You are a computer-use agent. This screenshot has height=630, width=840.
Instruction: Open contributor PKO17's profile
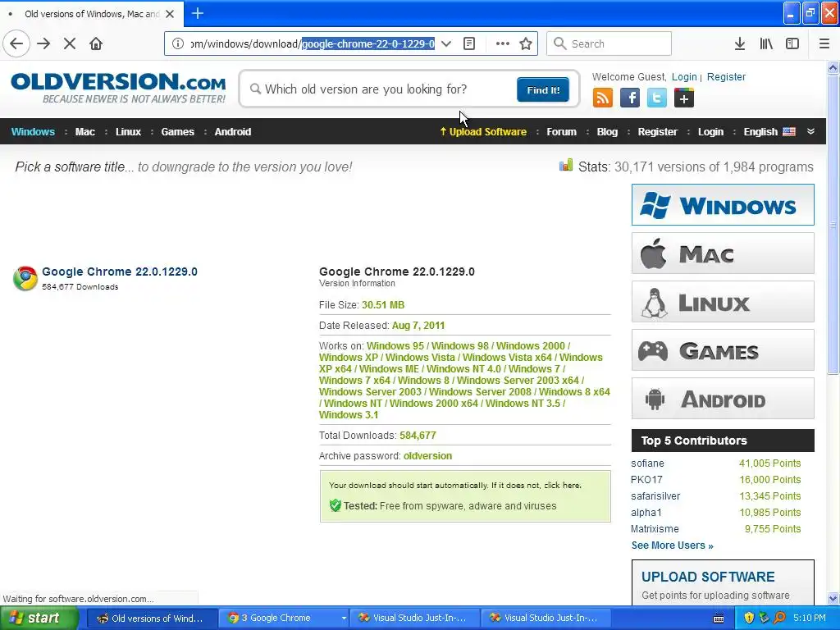646,479
